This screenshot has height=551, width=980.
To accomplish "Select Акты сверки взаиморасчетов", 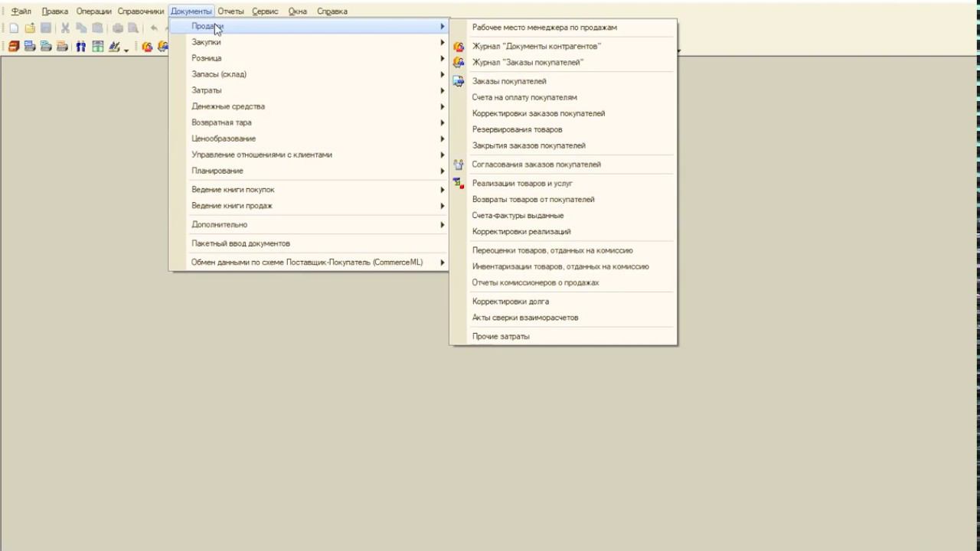I will 563,318.
